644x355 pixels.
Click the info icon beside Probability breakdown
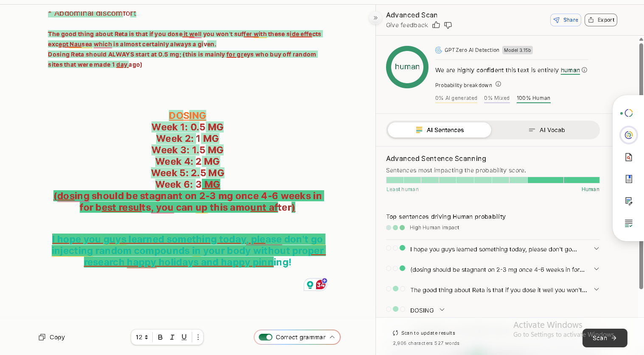[498, 84]
